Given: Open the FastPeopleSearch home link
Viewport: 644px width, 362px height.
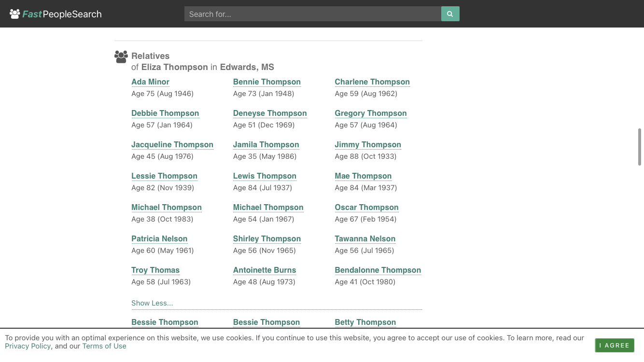Looking at the screenshot, I should coord(56,14).
